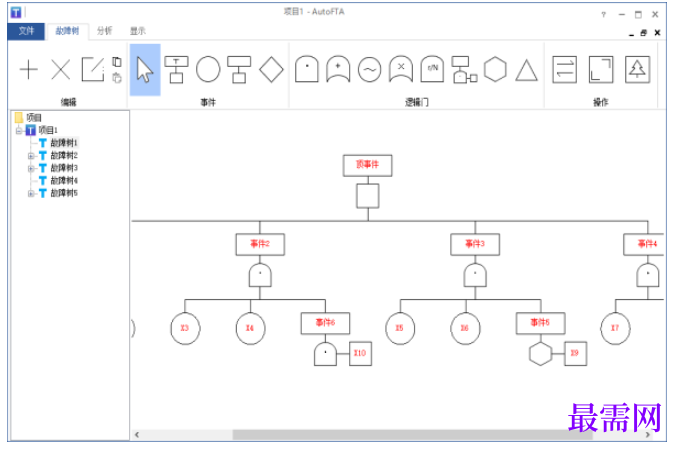Select the arrow pointer tool
The image size is (680, 449).
pos(145,69)
